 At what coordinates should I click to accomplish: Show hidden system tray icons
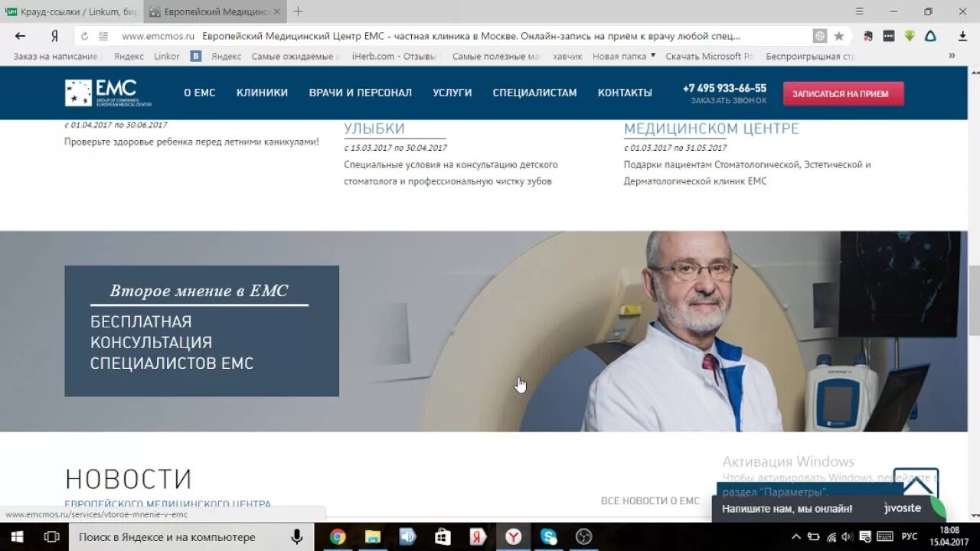(796, 536)
